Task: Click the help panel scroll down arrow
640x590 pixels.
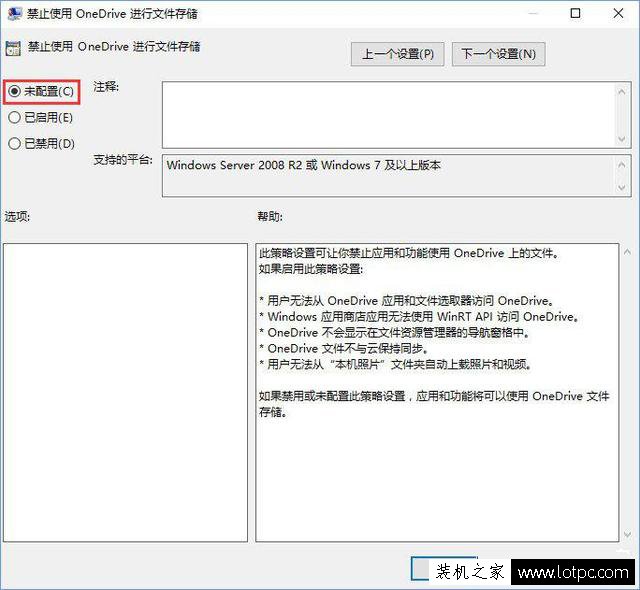Action: point(627,534)
